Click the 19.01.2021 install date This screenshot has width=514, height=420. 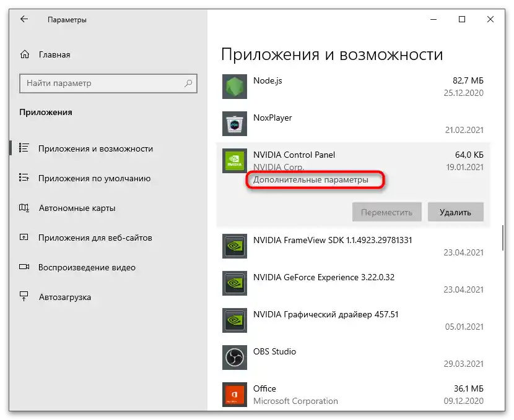coord(464,167)
